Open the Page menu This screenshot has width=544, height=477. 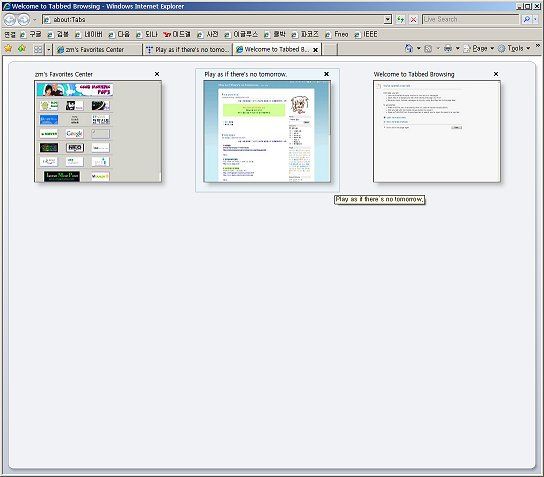point(479,49)
